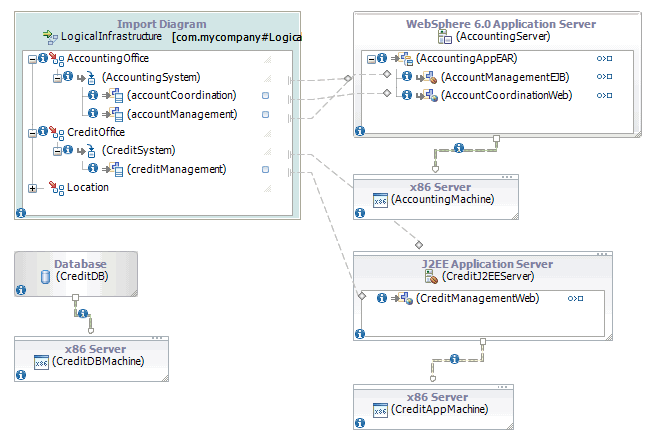Click the CreditDB database cylinder icon

tap(45, 277)
